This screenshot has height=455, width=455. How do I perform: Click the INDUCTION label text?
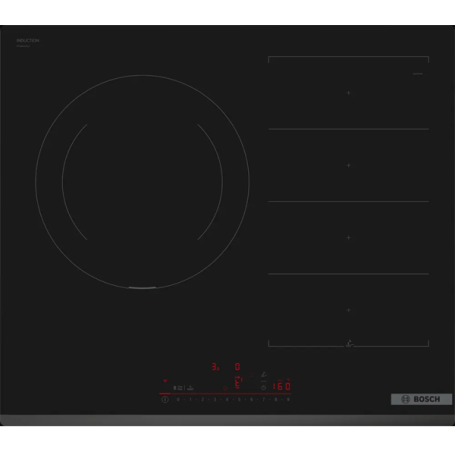[28, 40]
